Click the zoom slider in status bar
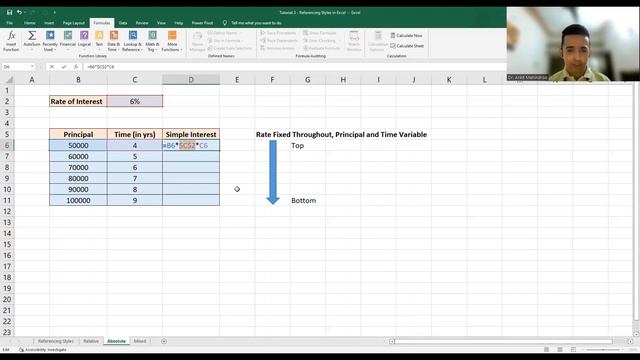Screen dimensions: 640x360 point(603,350)
